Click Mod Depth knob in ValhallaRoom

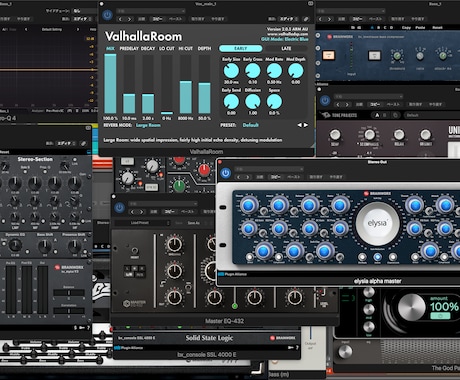296,71
